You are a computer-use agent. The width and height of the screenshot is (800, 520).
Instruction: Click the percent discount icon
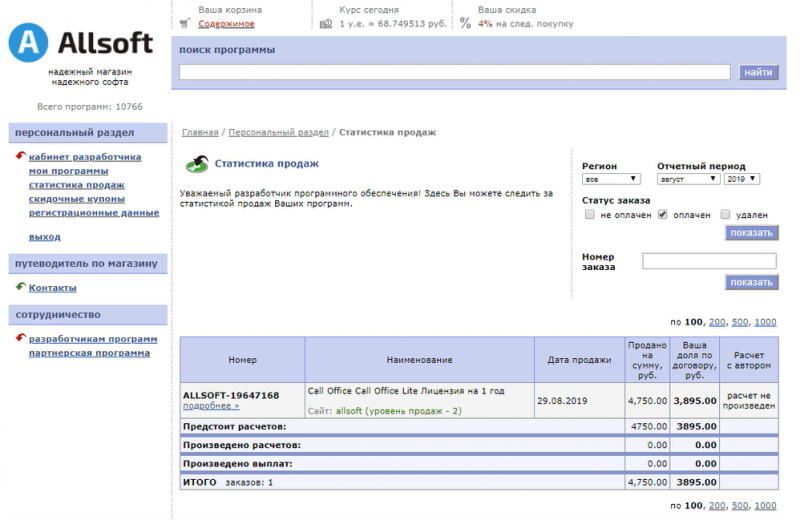(x=465, y=23)
